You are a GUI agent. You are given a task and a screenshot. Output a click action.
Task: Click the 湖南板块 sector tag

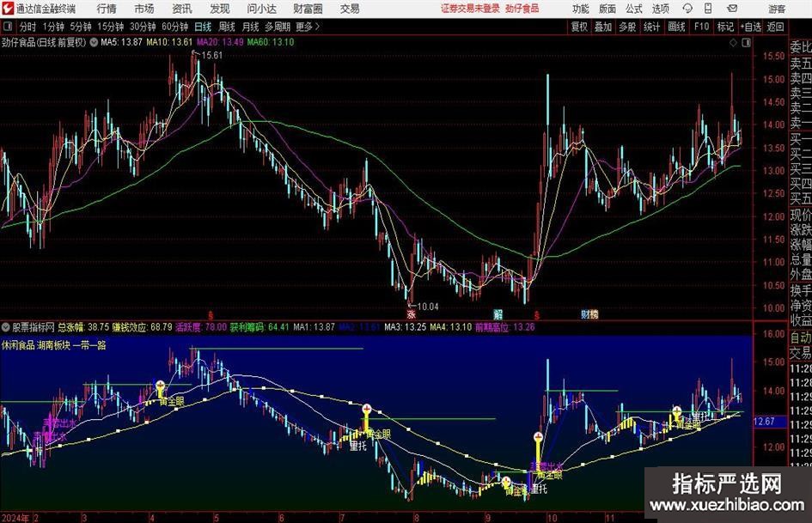click(54, 345)
